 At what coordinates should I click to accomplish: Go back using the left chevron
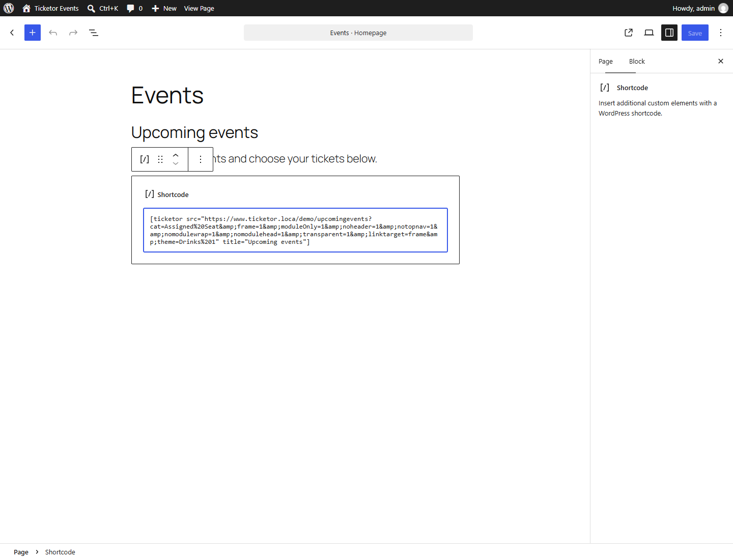12,33
